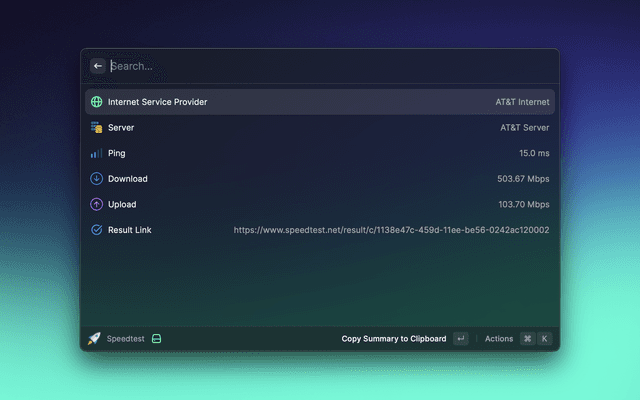Click the Server row icon
This screenshot has width=640, height=400.
click(x=97, y=127)
